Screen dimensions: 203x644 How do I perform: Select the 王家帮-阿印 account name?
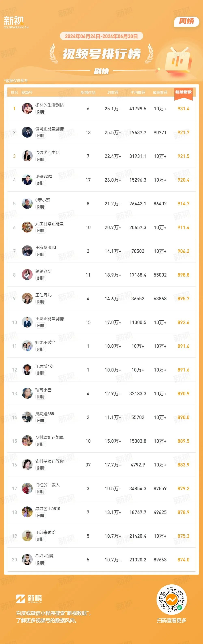click(46, 248)
